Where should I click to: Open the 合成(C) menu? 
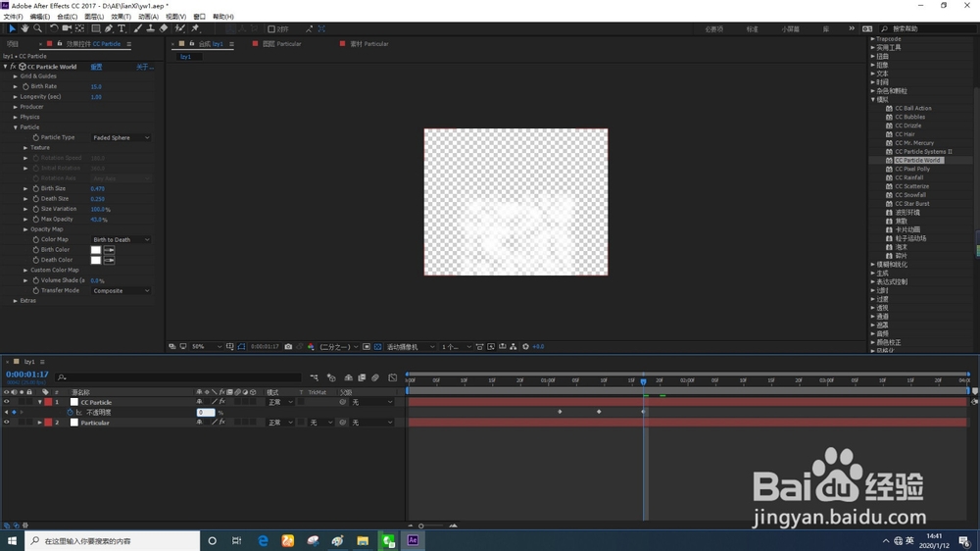point(67,17)
